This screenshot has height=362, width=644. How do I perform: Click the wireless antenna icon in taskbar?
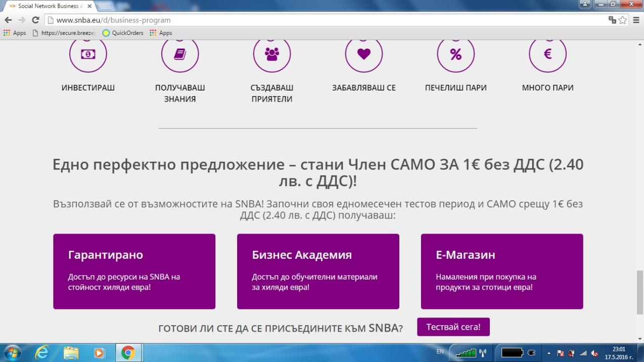tap(482, 353)
